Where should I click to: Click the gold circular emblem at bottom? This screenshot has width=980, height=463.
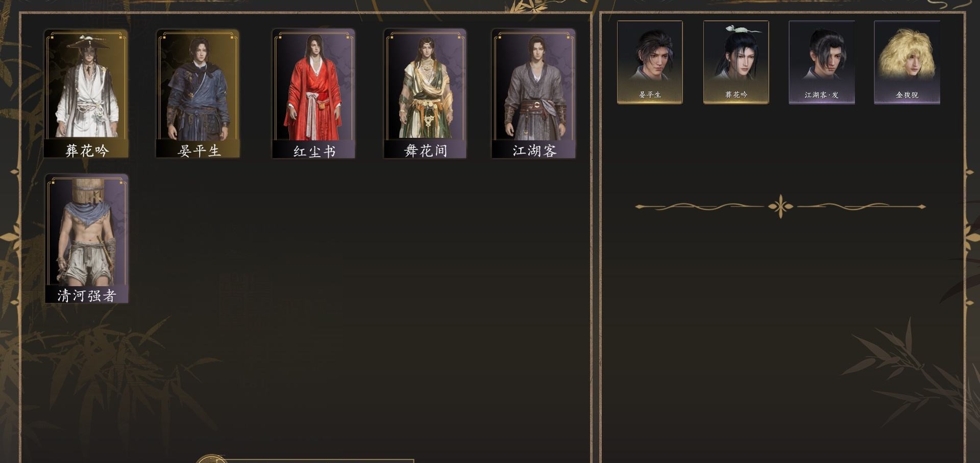(211, 459)
